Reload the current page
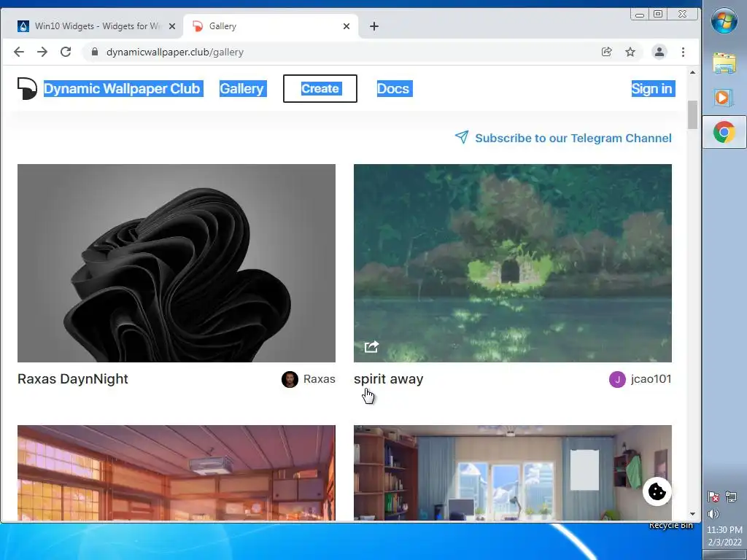 tap(65, 52)
